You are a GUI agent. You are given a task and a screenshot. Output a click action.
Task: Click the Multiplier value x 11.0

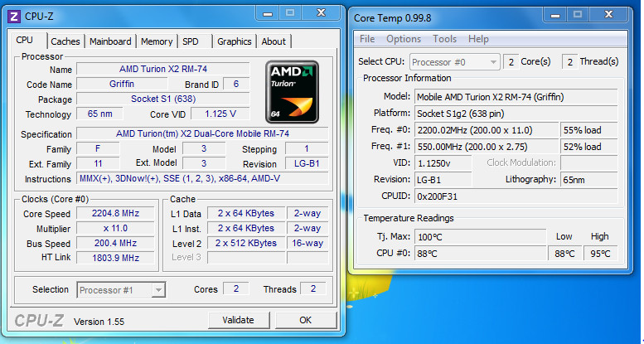coord(115,228)
